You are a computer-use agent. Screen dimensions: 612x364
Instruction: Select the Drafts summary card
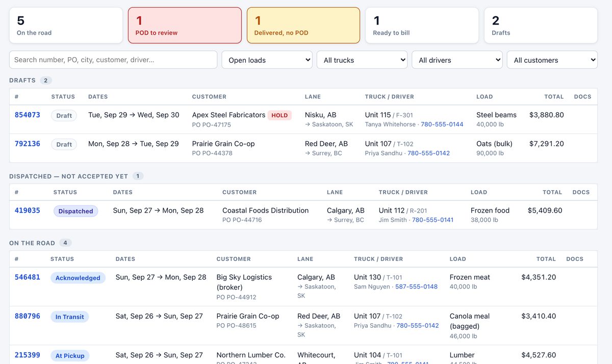tap(541, 25)
